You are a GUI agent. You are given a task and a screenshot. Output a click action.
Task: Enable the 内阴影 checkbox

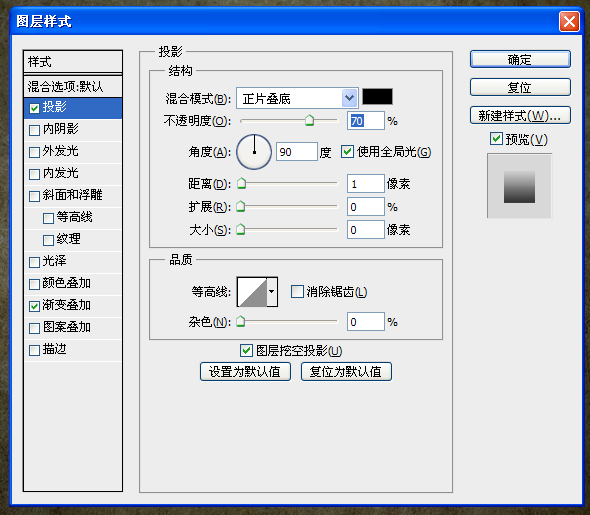point(34,130)
